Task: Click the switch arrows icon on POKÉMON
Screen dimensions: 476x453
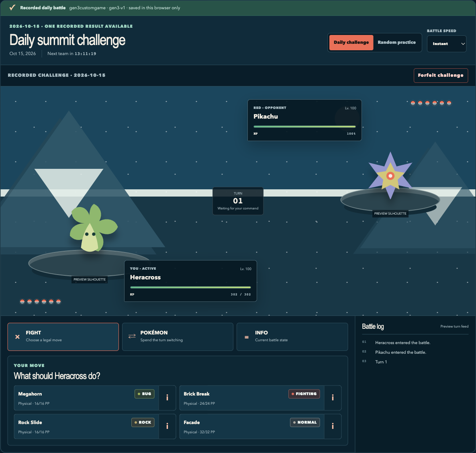Action: pos(132,336)
